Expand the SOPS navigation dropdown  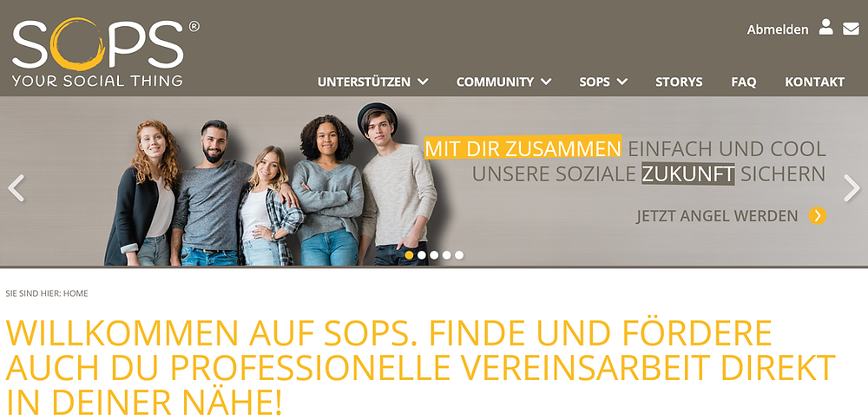click(x=603, y=82)
